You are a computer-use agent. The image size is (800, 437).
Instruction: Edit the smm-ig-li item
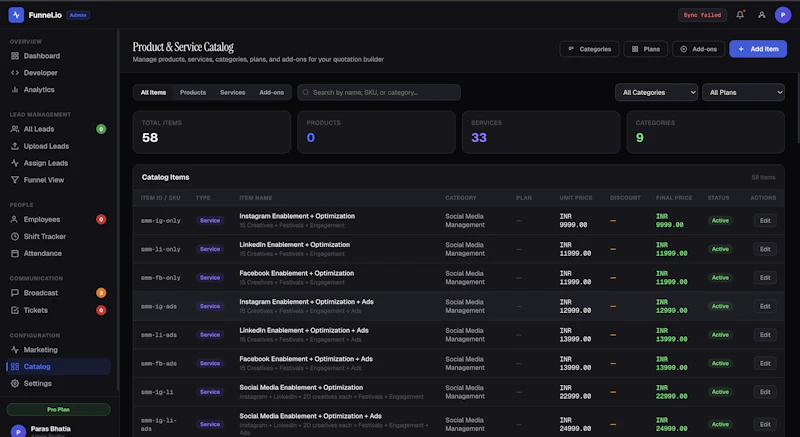pos(765,392)
